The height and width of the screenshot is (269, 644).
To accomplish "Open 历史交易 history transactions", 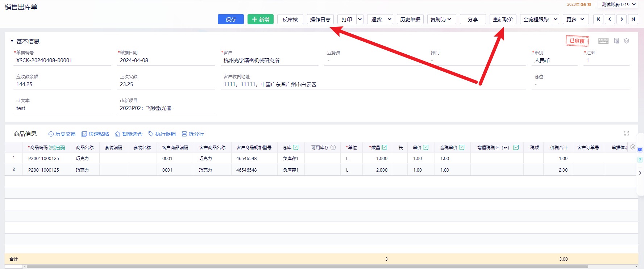I will [x=62, y=134].
